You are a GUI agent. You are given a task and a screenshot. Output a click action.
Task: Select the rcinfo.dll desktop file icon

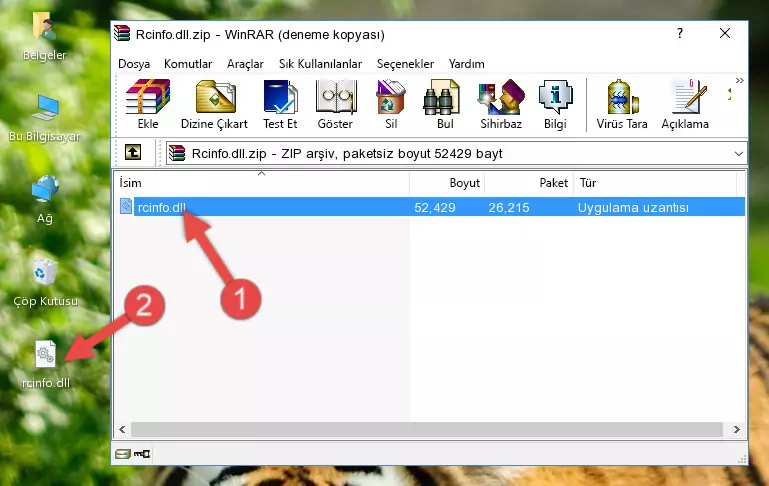(46, 365)
